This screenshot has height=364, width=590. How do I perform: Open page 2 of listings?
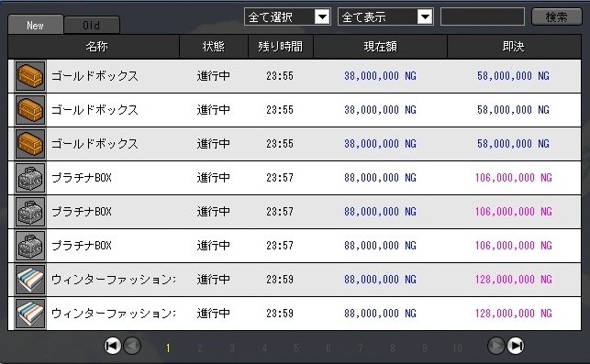click(200, 348)
